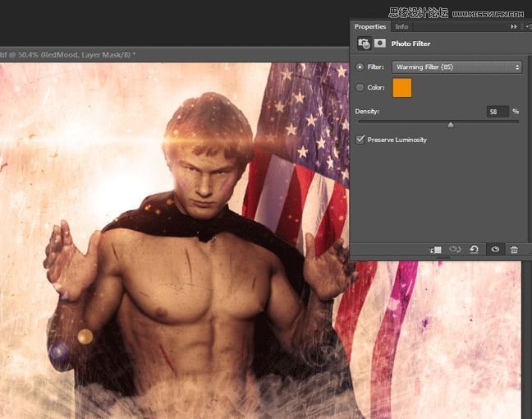This screenshot has width=532, height=419.
Task: Toggle layer visibility eye icon
Action: [x=495, y=250]
